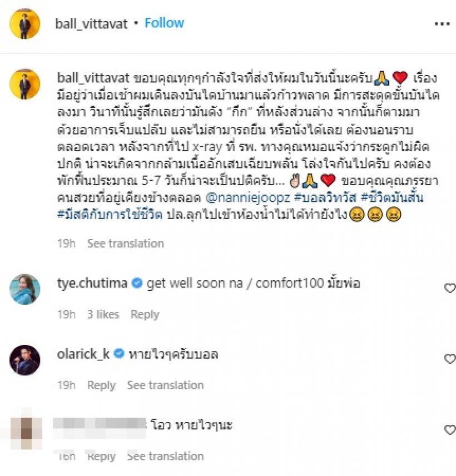Click the ball_vittavat username in the header
Image resolution: width=456 pixels, height=476 pixels.
coord(91,24)
